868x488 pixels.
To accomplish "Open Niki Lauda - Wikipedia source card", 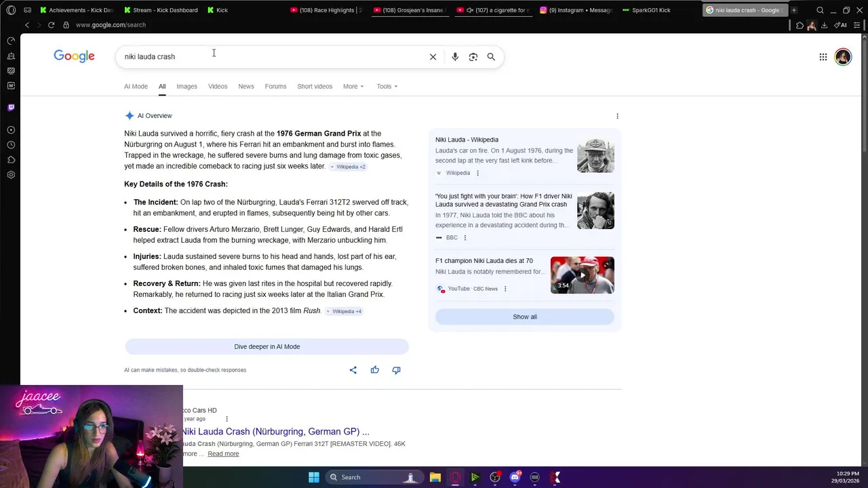I will [x=467, y=140].
